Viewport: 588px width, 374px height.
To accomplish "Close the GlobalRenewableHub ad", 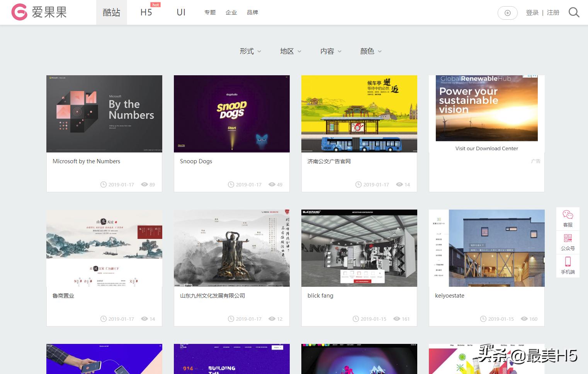I will point(535,76).
